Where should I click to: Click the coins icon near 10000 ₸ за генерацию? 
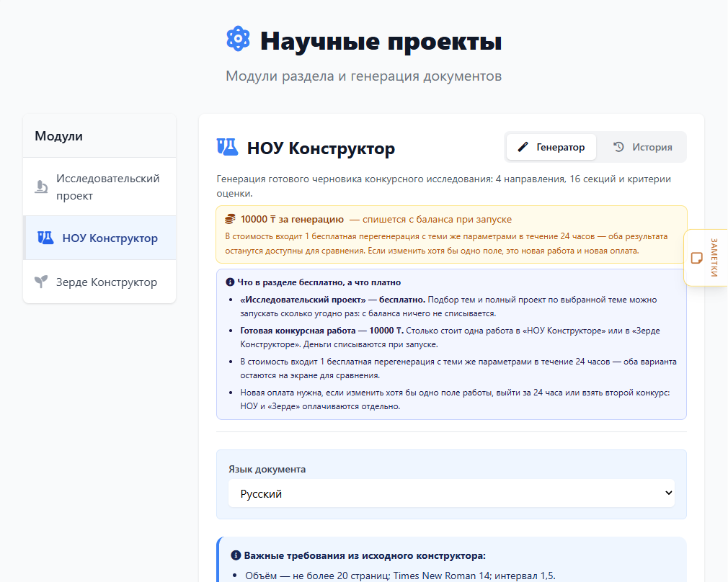point(230,219)
